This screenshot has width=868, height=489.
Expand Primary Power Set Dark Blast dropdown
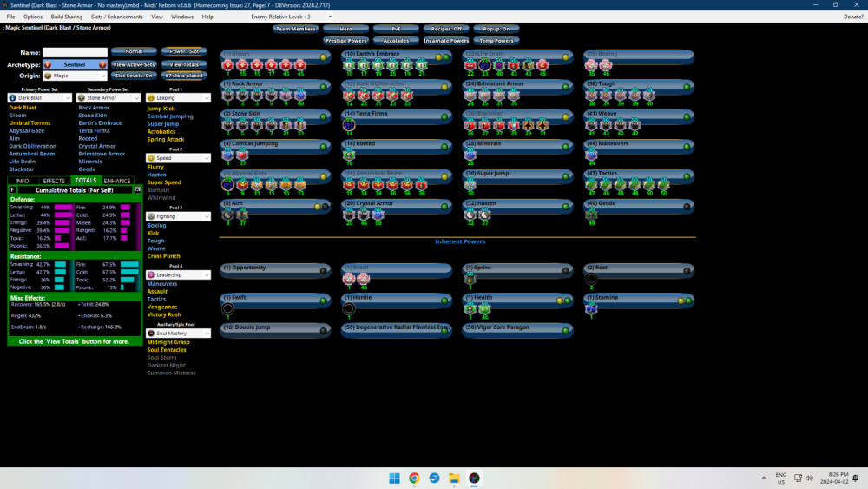click(x=40, y=98)
